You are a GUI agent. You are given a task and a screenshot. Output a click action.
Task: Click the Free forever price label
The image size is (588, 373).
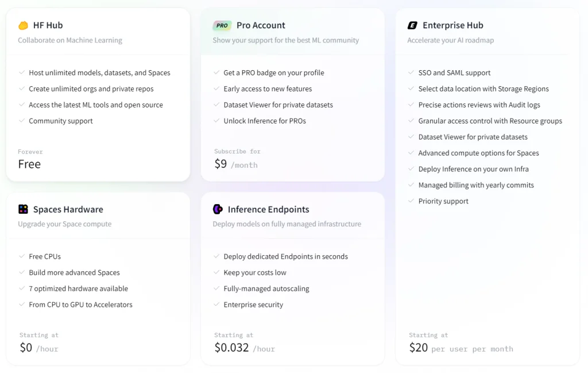tap(29, 164)
